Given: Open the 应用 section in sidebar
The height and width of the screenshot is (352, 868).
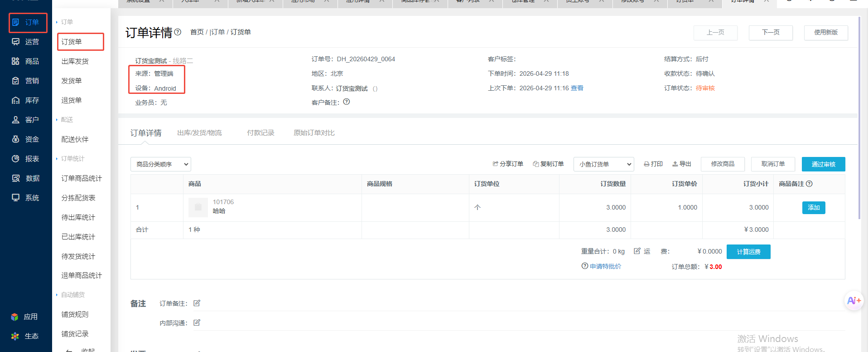Looking at the screenshot, I should (25, 317).
